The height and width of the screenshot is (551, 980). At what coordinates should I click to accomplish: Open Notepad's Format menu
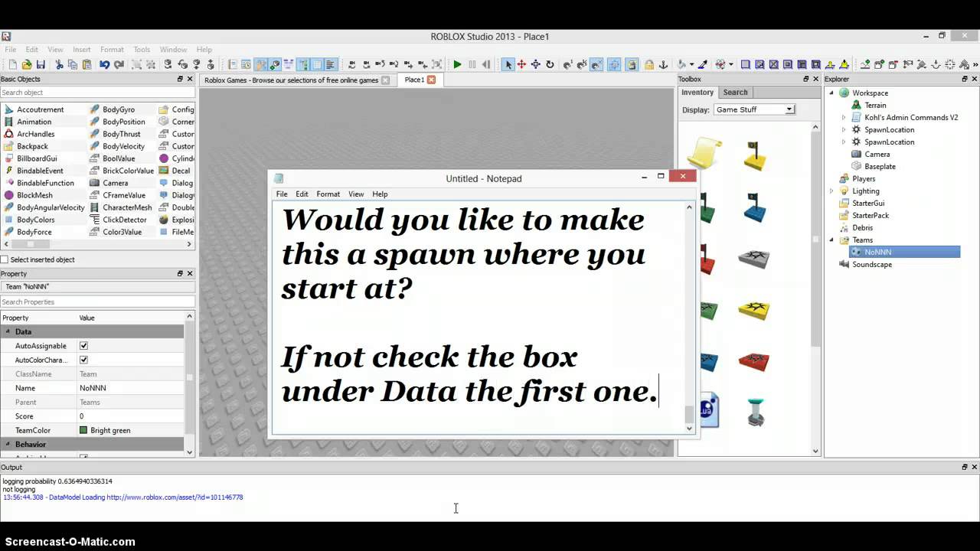click(x=328, y=194)
